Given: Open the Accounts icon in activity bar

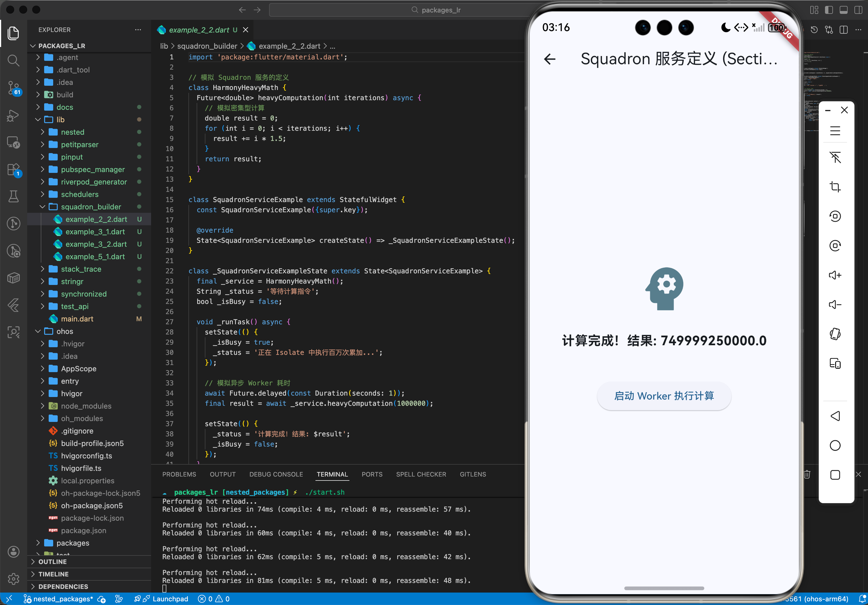Looking at the screenshot, I should tap(13, 552).
